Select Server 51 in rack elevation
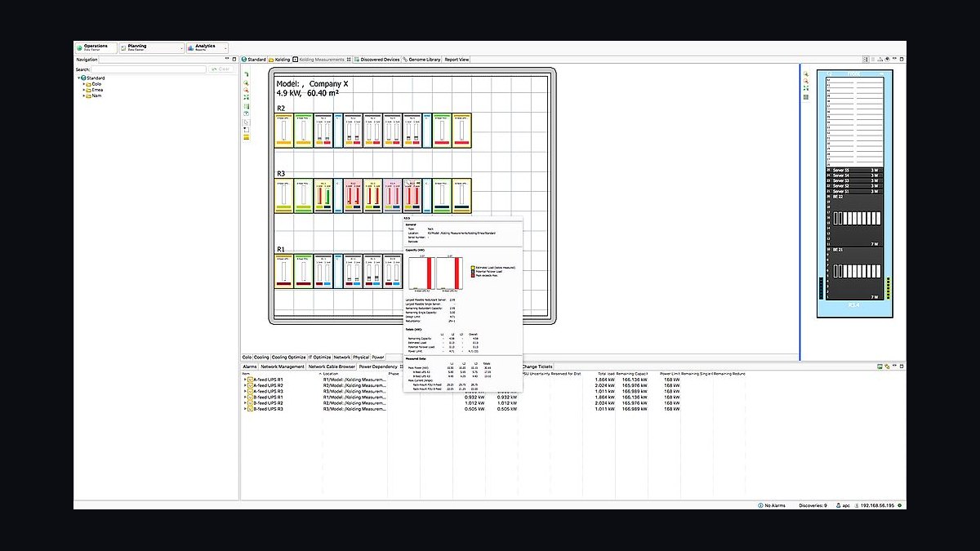The width and height of the screenshot is (980, 551). (x=857, y=191)
